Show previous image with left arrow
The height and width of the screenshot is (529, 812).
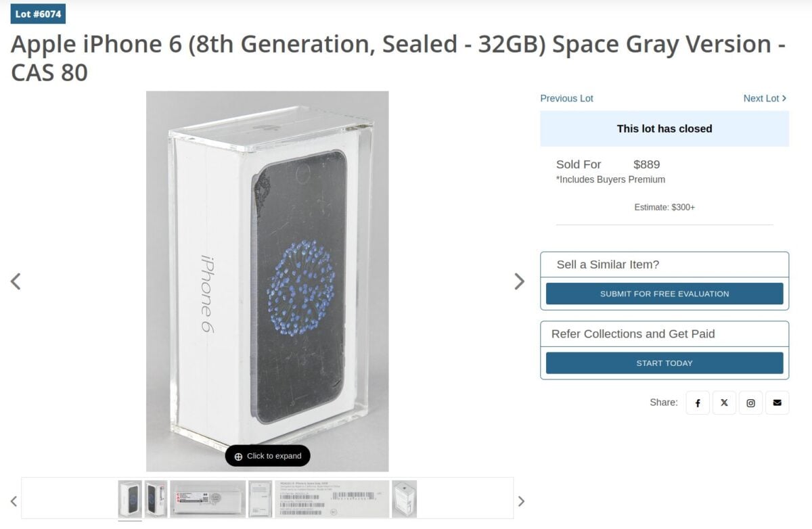[x=16, y=281]
